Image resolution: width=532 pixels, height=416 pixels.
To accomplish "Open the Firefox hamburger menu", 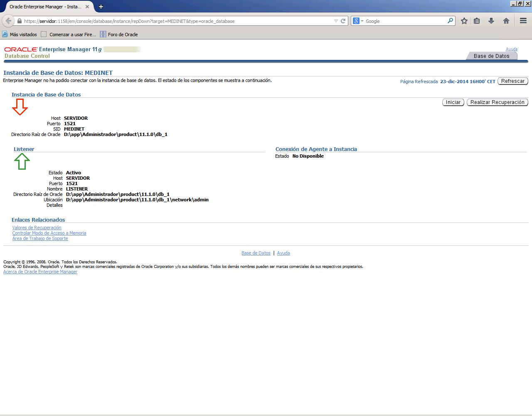I will coord(523,21).
